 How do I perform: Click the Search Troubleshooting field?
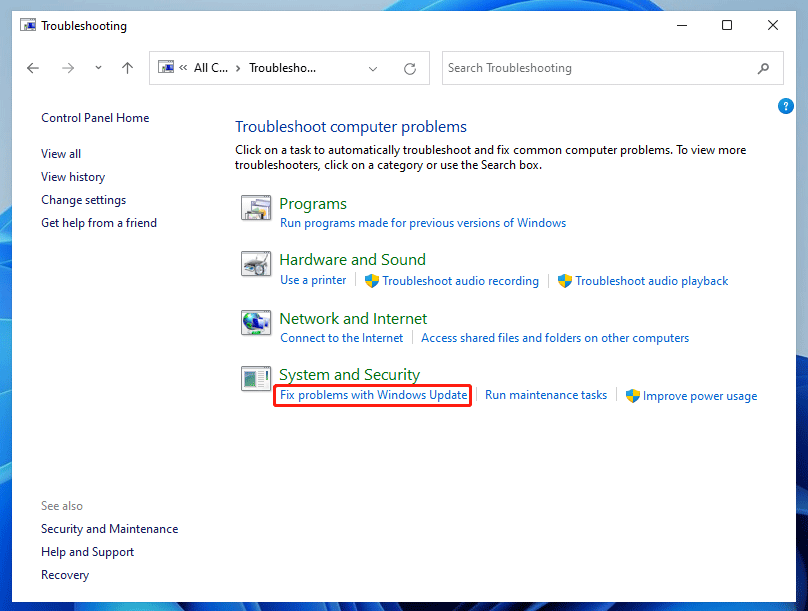pos(613,68)
